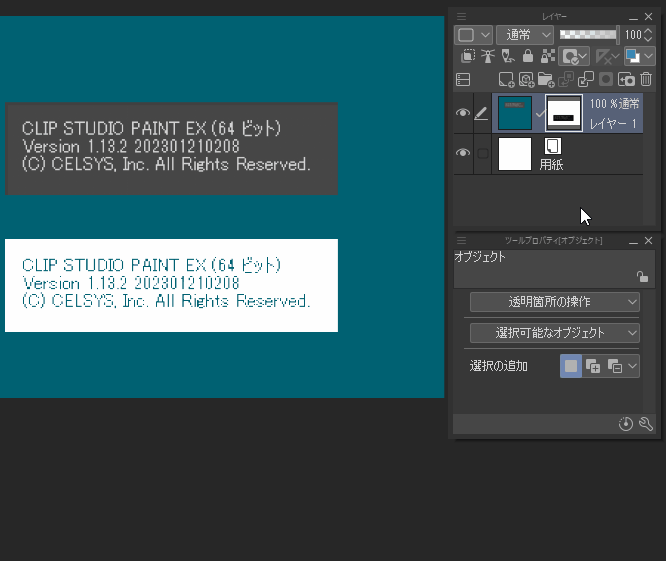Select the teal layer thumbnail of レイヤー 1
Screen dimensions: 666x561
coord(515,113)
